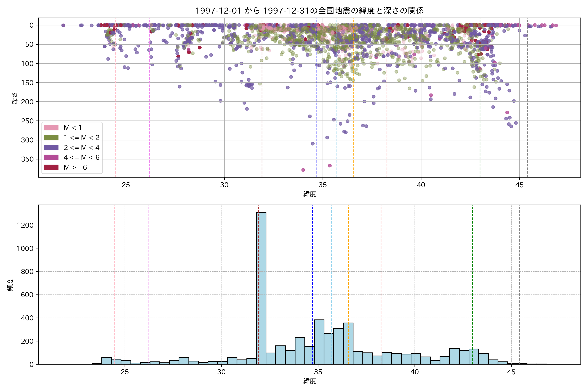Click the magenta 4 <= M < 6 legend swatch
Image resolution: width=588 pixels, height=392 pixels.
click(x=51, y=157)
